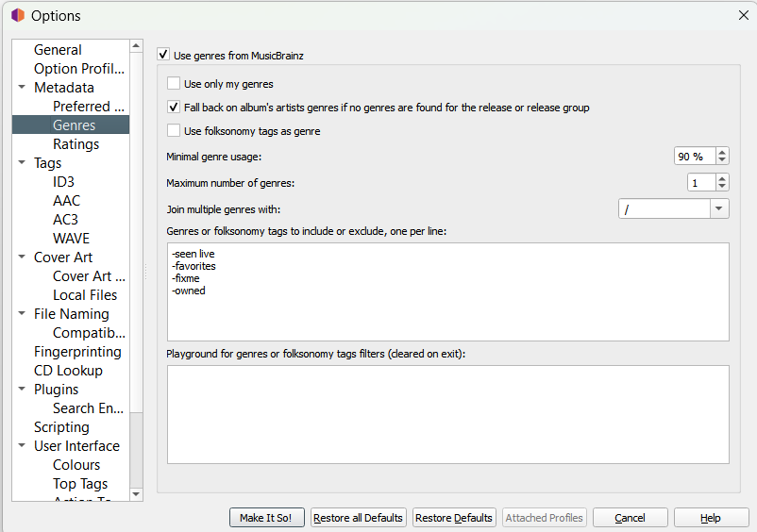The height and width of the screenshot is (532, 757).
Task: Disable fall back on album's artists genres
Action: (x=174, y=108)
